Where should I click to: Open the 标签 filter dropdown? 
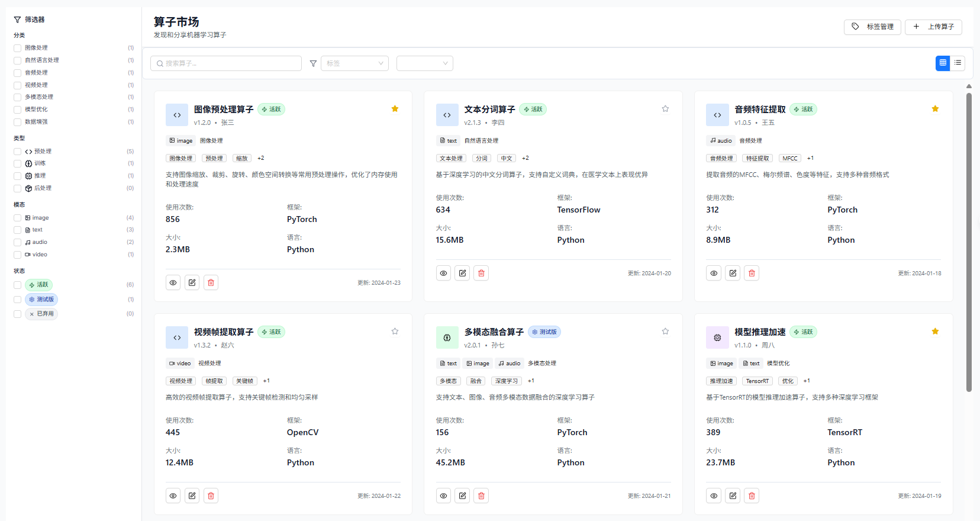[354, 63]
